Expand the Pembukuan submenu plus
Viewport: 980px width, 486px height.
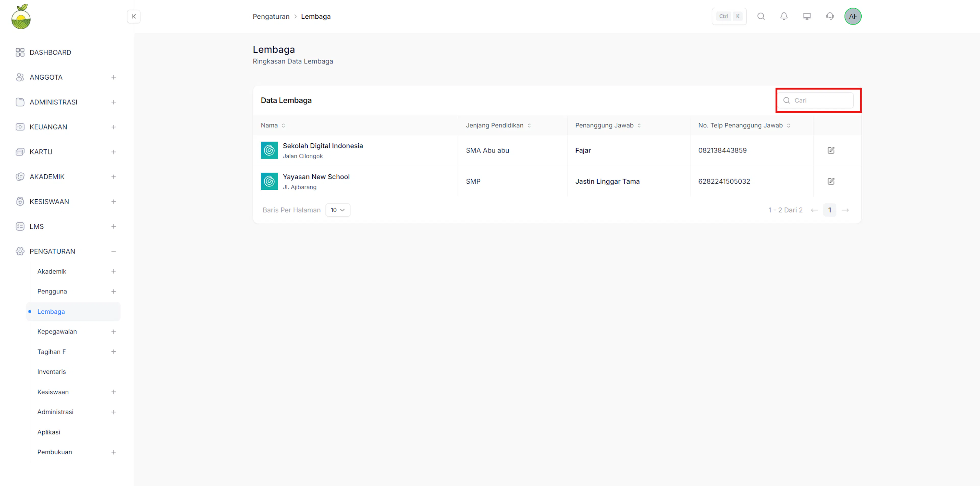click(113, 452)
